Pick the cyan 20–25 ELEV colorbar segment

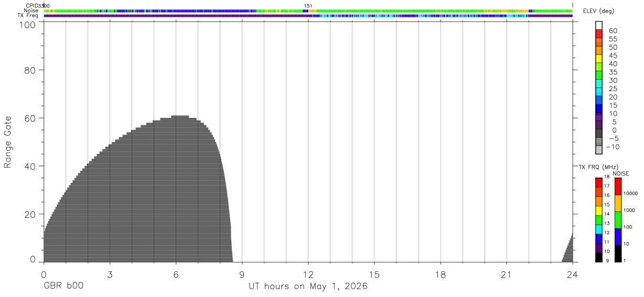pos(599,92)
